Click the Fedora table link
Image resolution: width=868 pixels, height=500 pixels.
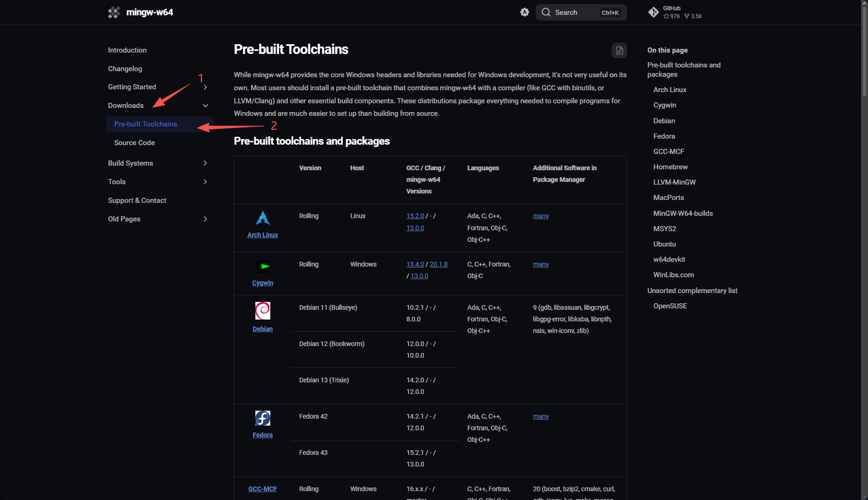click(x=263, y=435)
